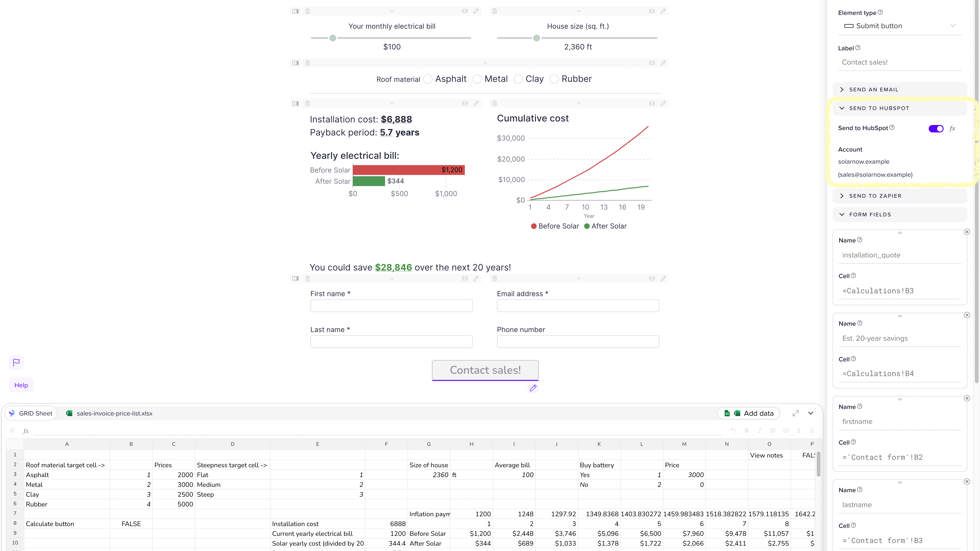Click the Label help question mark icon
This screenshot has height=551, width=980.
pos(858,48)
